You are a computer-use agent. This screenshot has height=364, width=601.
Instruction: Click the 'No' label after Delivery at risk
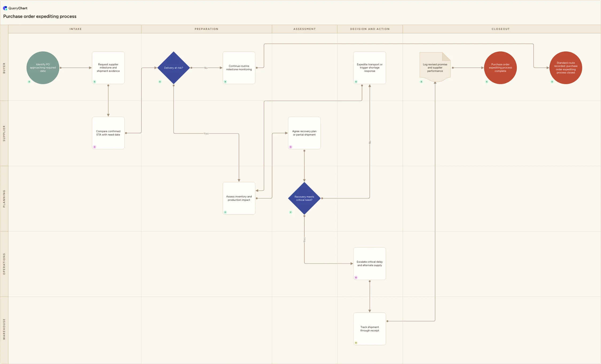pos(206,68)
